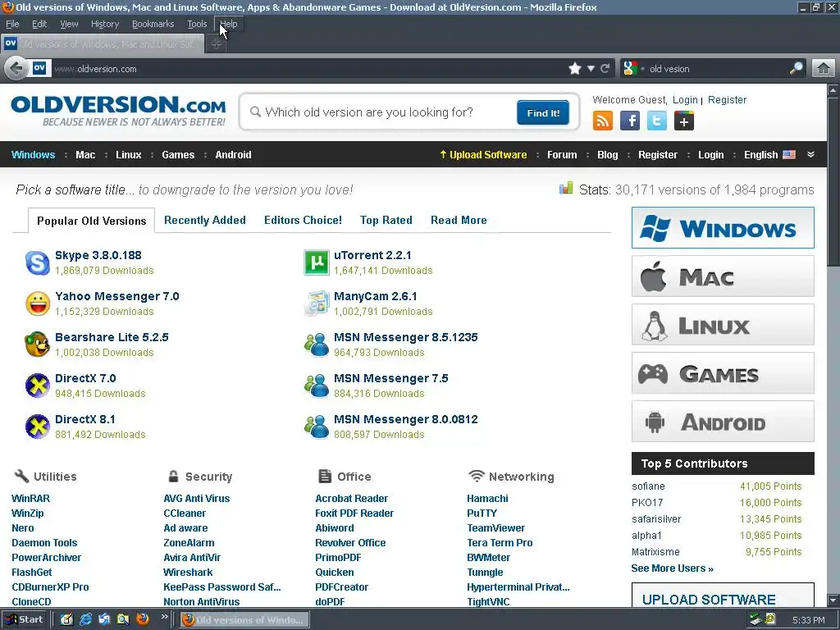Open the Tools menu
Screen dimensions: 840x630
197,24
